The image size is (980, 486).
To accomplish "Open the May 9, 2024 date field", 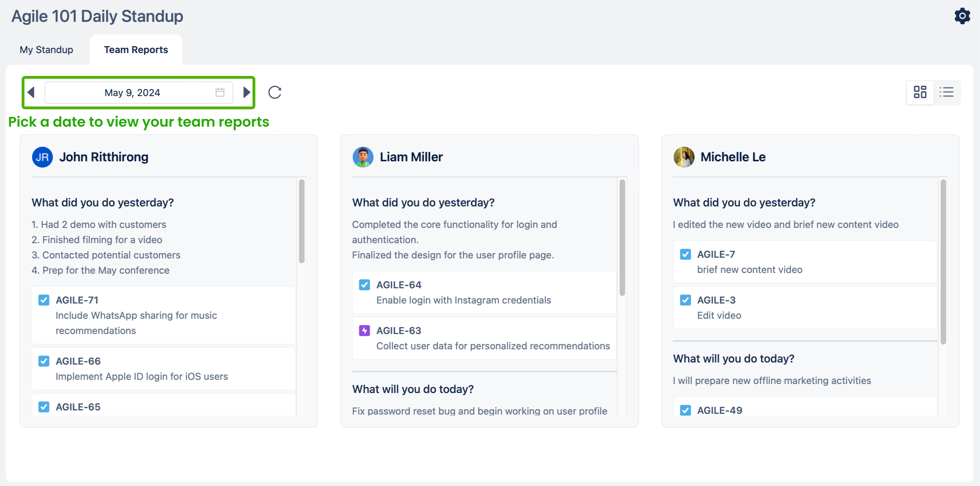I will click(x=132, y=93).
